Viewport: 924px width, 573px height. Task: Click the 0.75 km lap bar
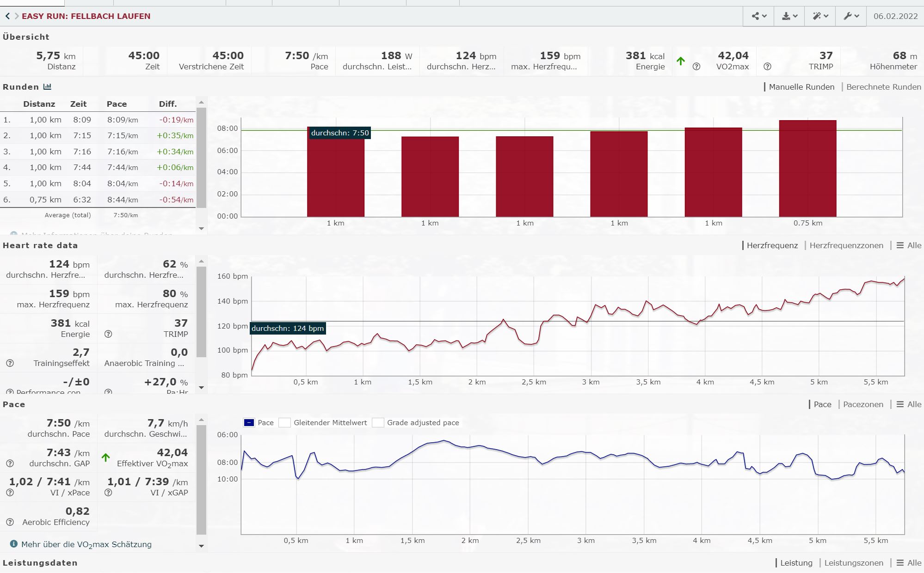coord(807,169)
